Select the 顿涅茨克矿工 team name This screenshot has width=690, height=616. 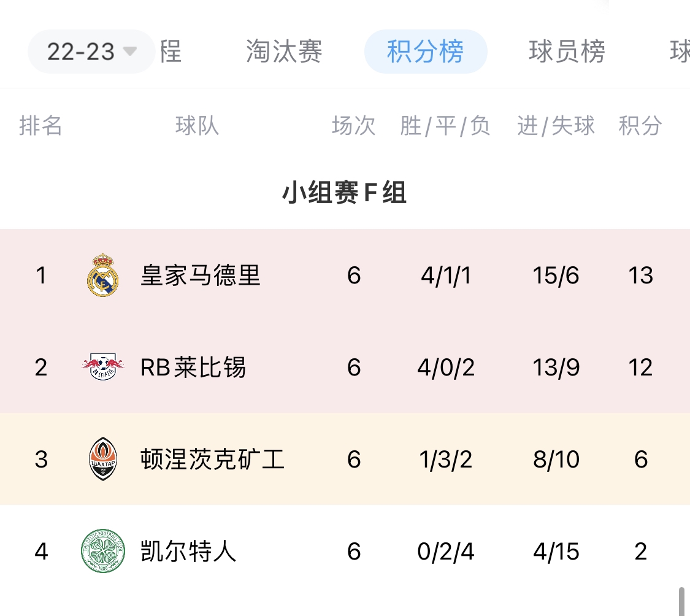coord(212,460)
